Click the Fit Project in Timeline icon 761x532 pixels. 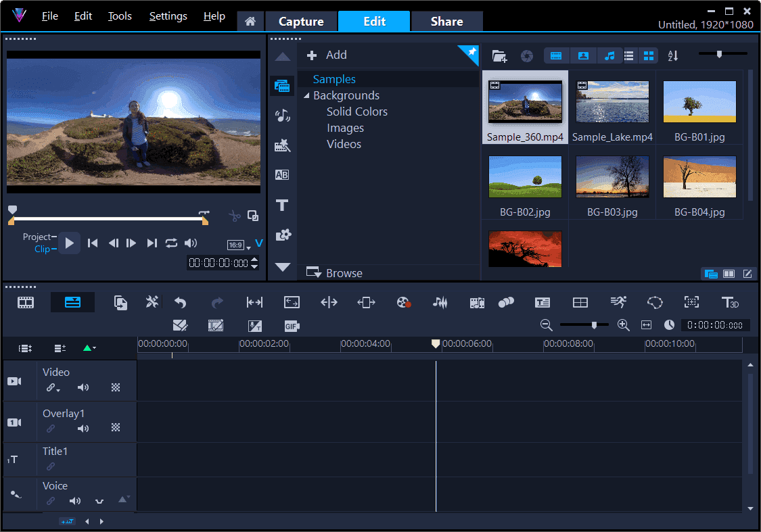click(646, 325)
